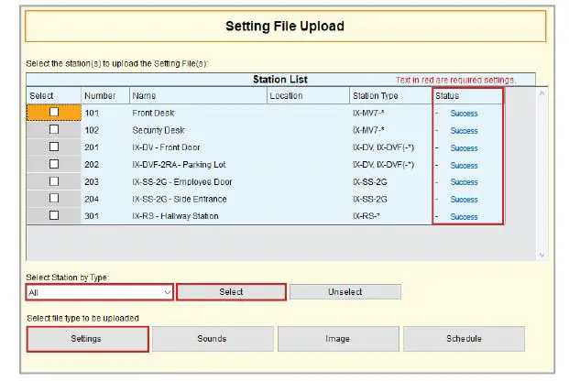Click the name IX-RS - Hallway Station

[175, 216]
